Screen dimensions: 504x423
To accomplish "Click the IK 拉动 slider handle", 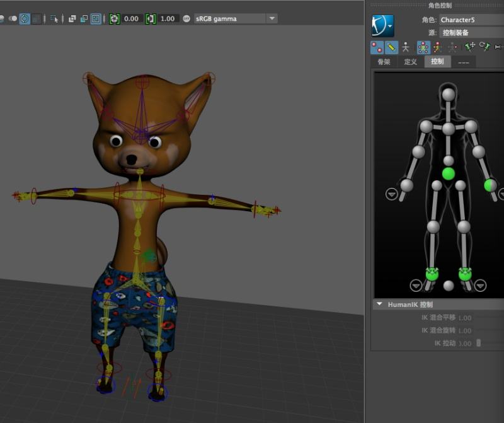I will click(x=478, y=343).
